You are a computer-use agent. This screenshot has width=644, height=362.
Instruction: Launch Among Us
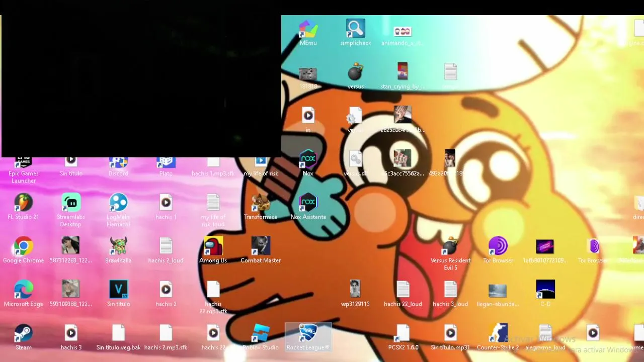[x=213, y=250]
